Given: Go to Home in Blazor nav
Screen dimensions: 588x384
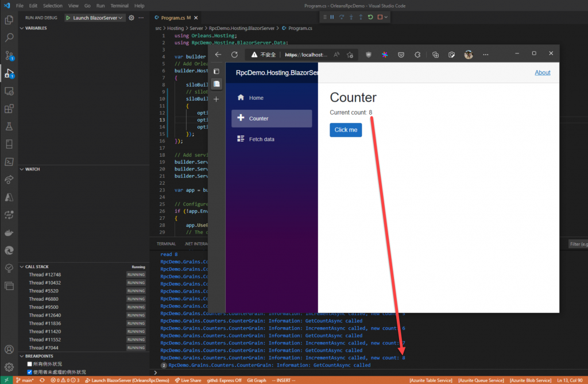Looking at the screenshot, I should (272, 98).
